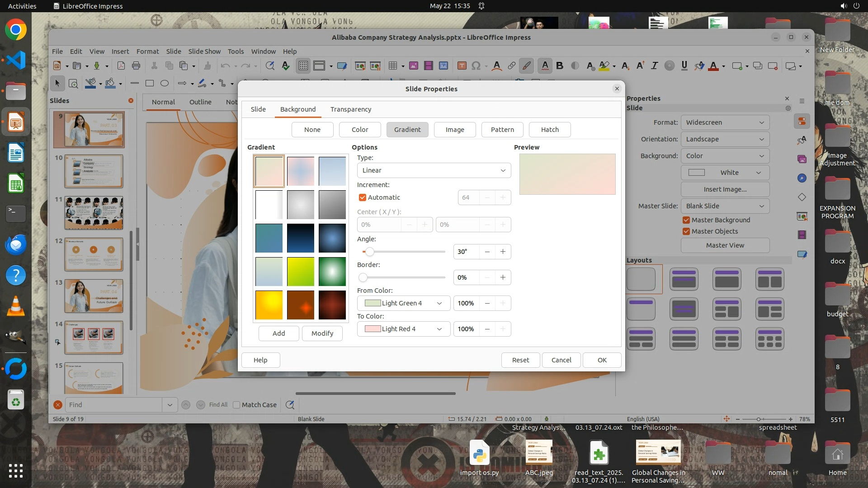Toggle the Master Background checkbox
Image resolution: width=868 pixels, height=488 pixels.
pyautogui.click(x=686, y=220)
